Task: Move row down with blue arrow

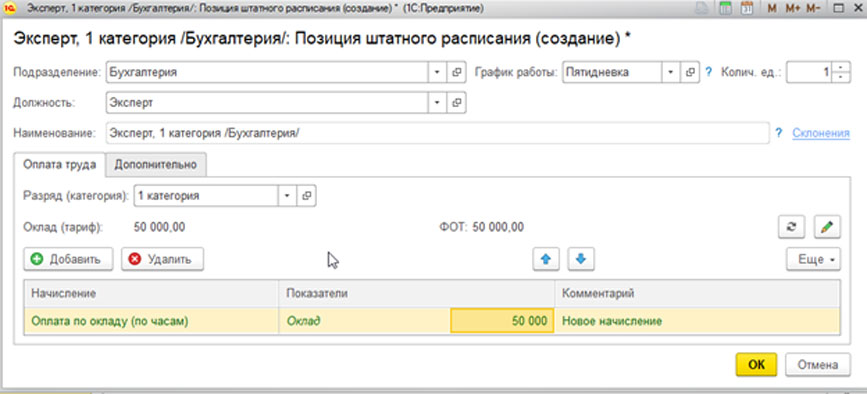Action: 581,259
